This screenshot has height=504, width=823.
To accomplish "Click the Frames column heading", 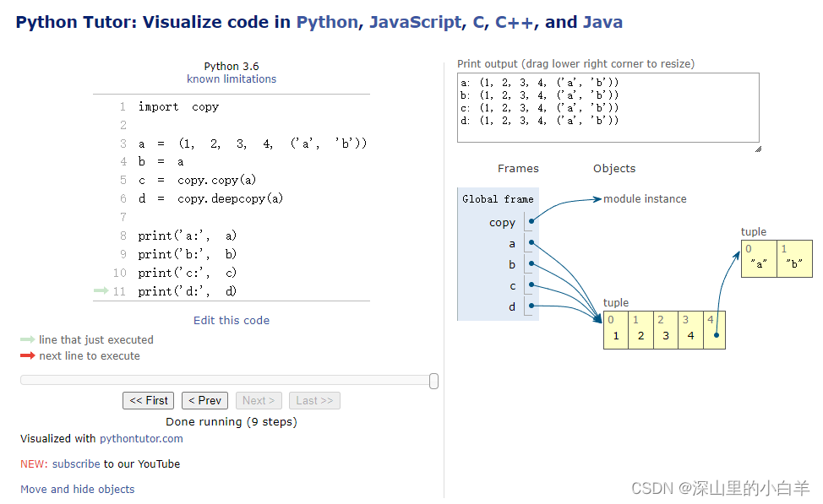I will [x=518, y=169].
